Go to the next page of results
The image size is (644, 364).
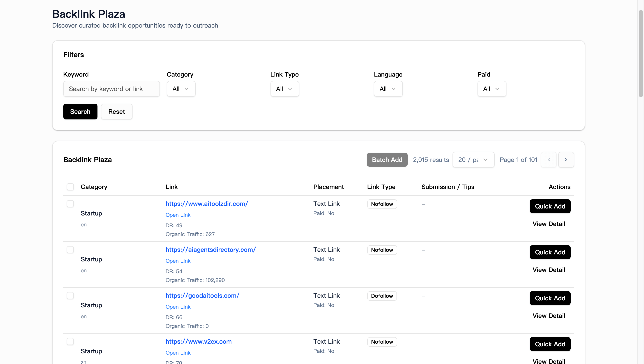click(x=566, y=159)
